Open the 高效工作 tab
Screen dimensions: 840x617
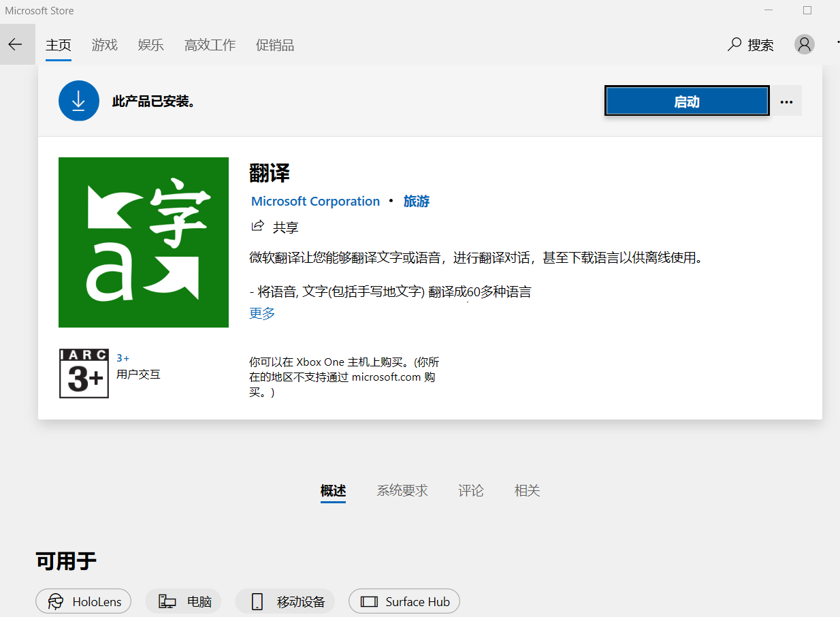point(210,45)
